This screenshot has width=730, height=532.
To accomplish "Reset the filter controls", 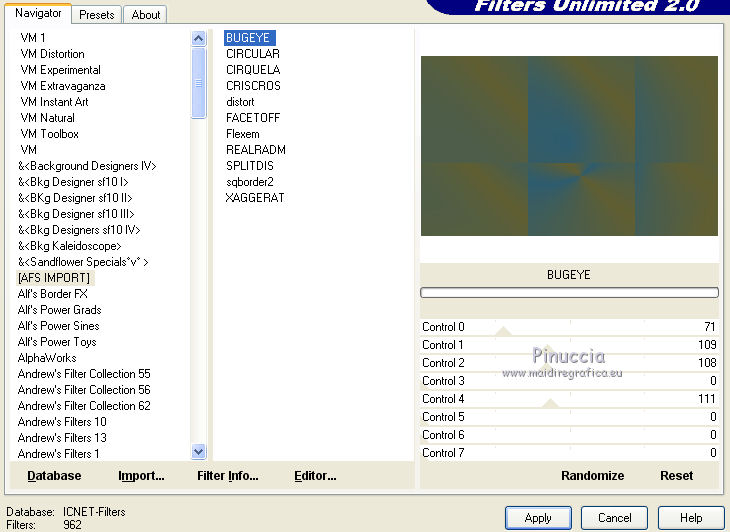I will click(x=676, y=476).
